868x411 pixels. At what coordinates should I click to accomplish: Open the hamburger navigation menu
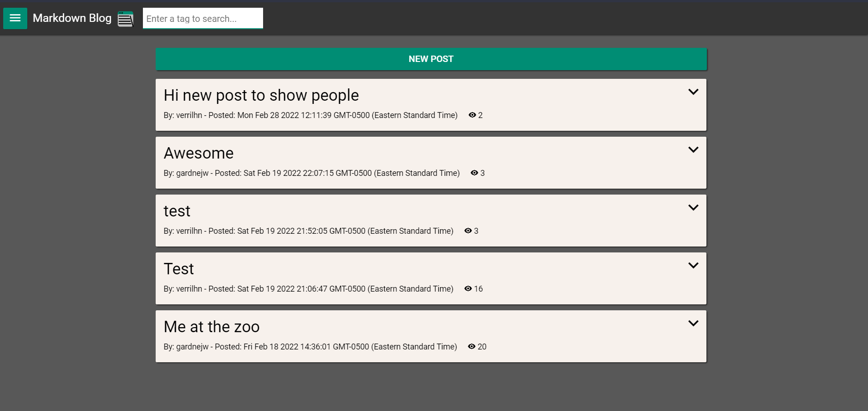(15, 18)
